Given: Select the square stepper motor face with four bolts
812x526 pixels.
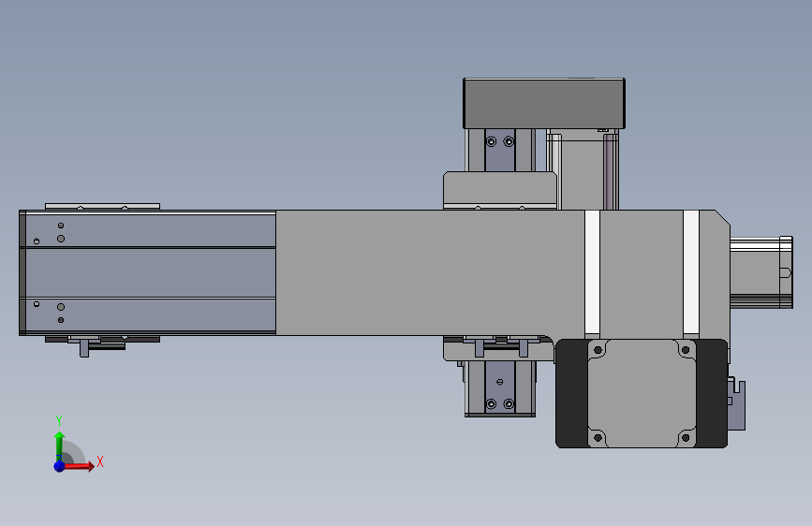Looking at the screenshot, I should [x=642, y=393].
